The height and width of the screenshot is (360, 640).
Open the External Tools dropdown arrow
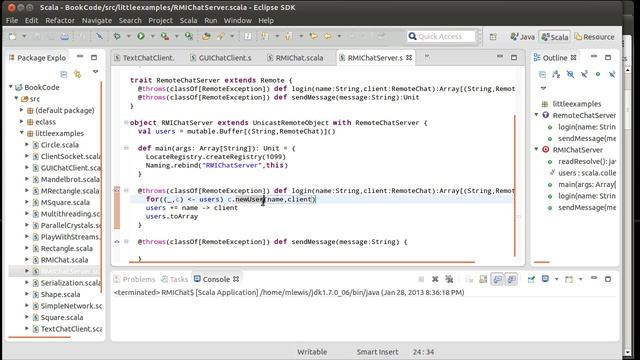pos(176,36)
